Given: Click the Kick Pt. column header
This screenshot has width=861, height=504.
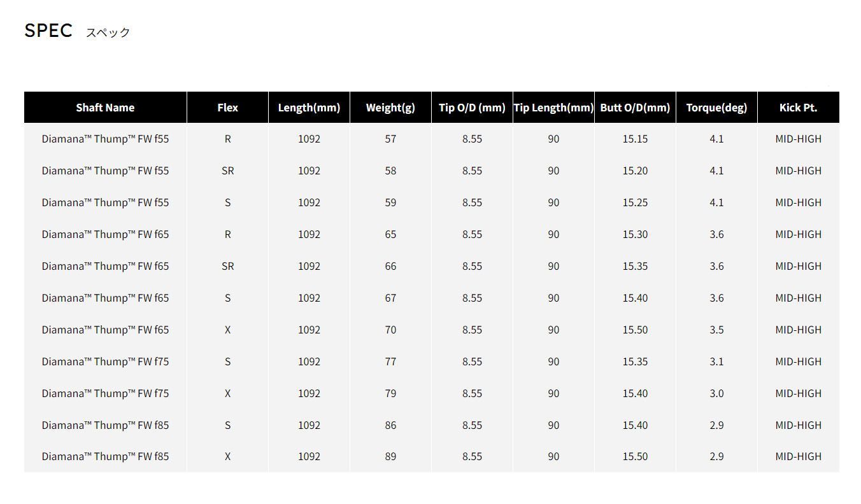Looking at the screenshot, I should tap(798, 108).
